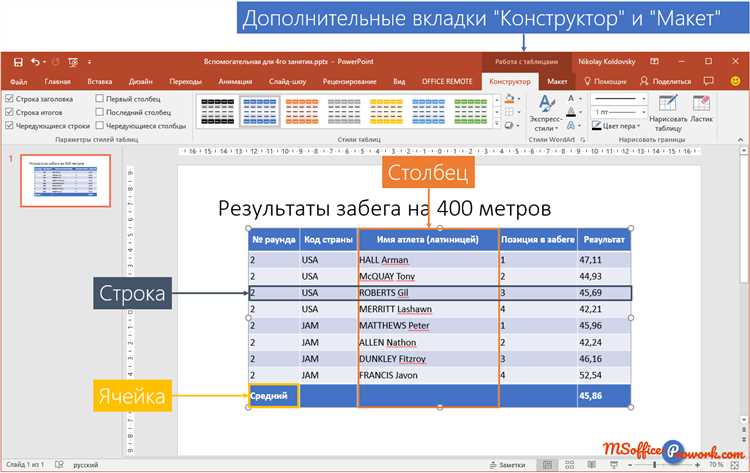Click the Undo arrow icon
This screenshot has width=750, height=473.
tap(36, 61)
